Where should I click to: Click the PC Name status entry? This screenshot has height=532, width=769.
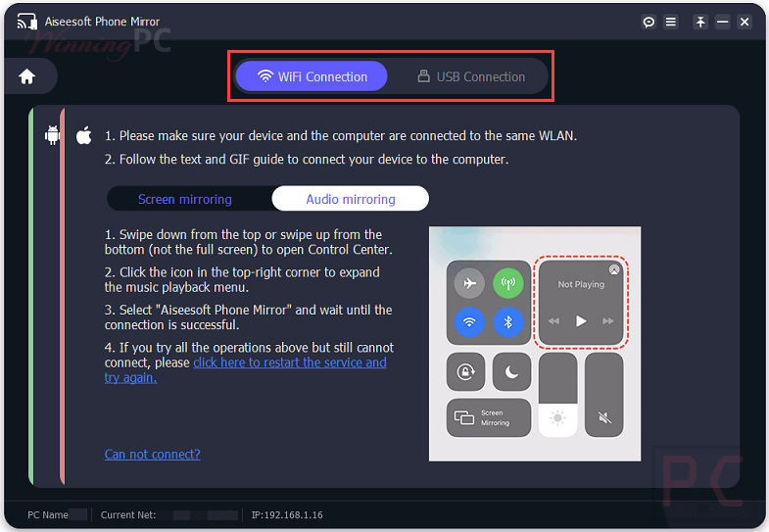[x=57, y=514]
